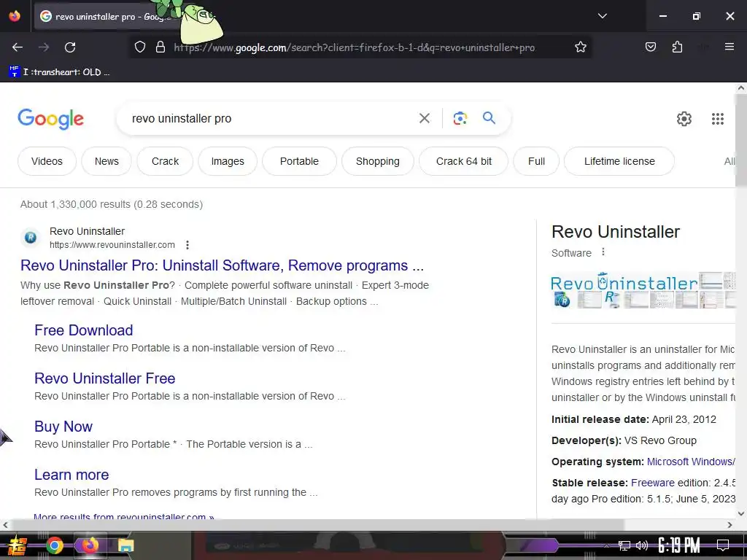Switch to the Shopping filter

coord(377,161)
